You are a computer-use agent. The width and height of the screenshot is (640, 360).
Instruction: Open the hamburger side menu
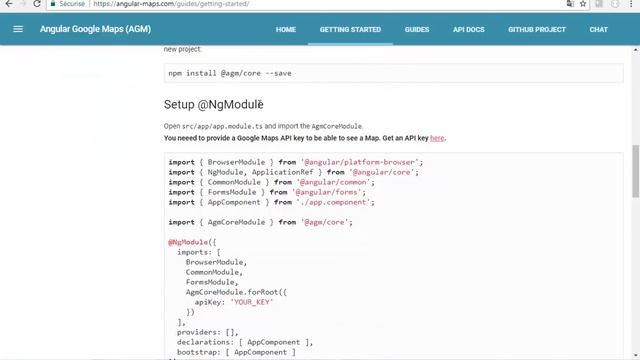pyautogui.click(x=18, y=29)
